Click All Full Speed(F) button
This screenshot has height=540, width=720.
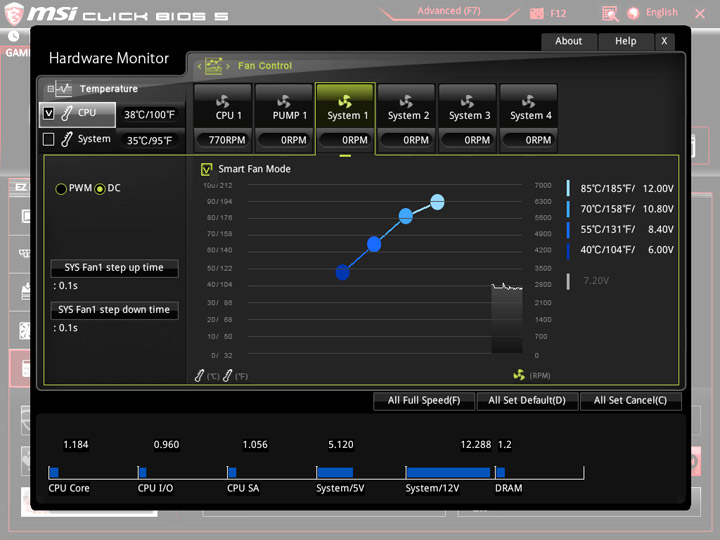pos(424,400)
